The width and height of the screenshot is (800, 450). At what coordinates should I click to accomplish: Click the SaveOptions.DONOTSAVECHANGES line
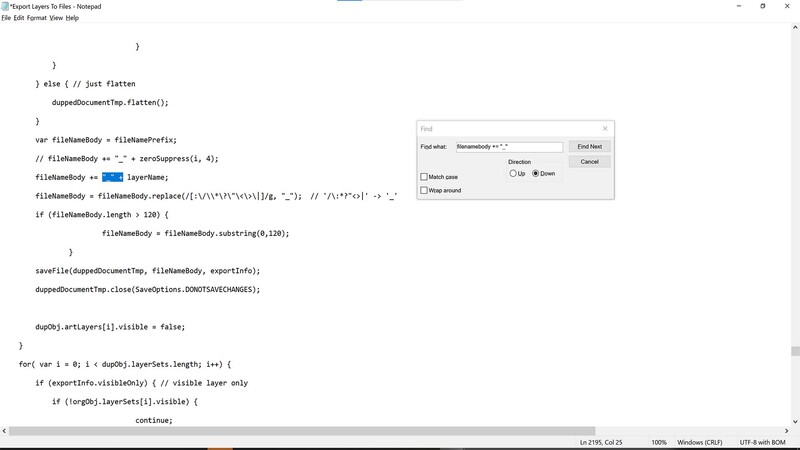pos(147,289)
